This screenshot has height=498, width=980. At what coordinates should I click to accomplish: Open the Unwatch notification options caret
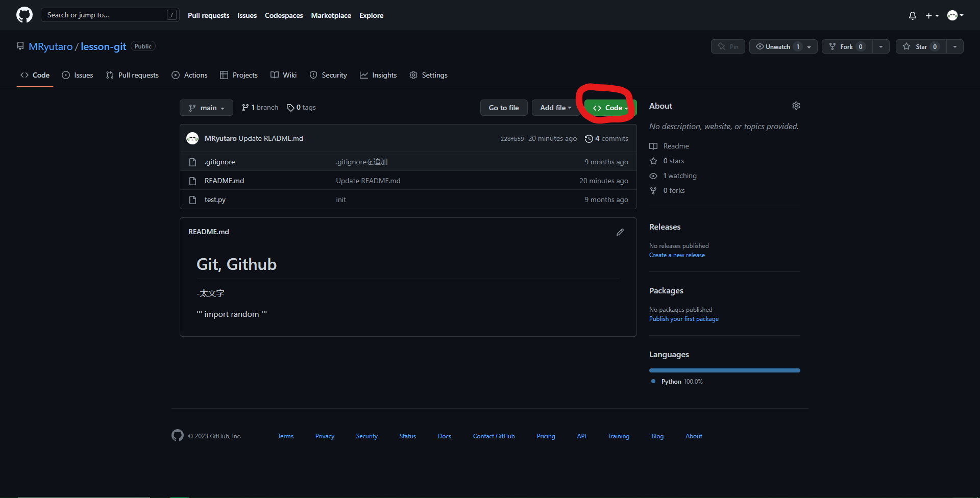pos(809,47)
